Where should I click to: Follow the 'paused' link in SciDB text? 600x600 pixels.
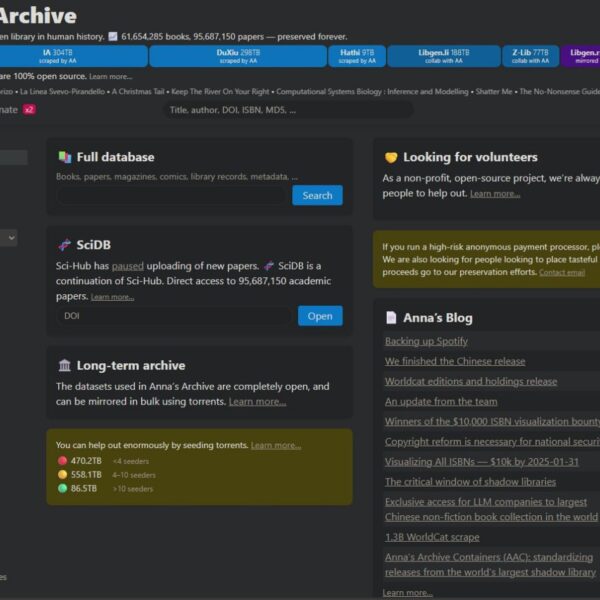click(x=127, y=266)
